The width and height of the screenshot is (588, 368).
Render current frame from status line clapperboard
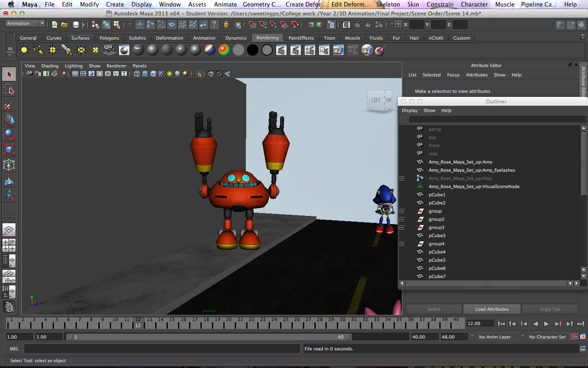click(357, 25)
